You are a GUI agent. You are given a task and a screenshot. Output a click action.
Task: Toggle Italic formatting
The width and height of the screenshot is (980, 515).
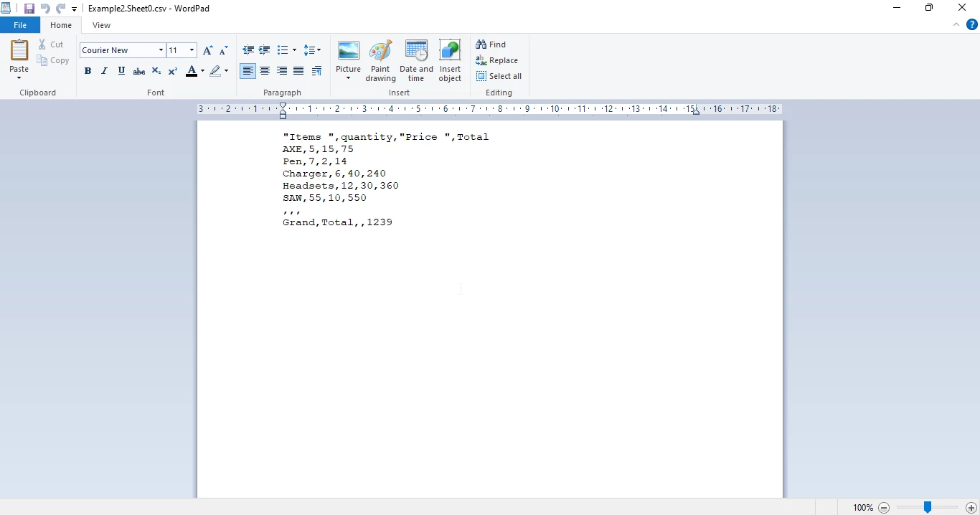coord(105,71)
